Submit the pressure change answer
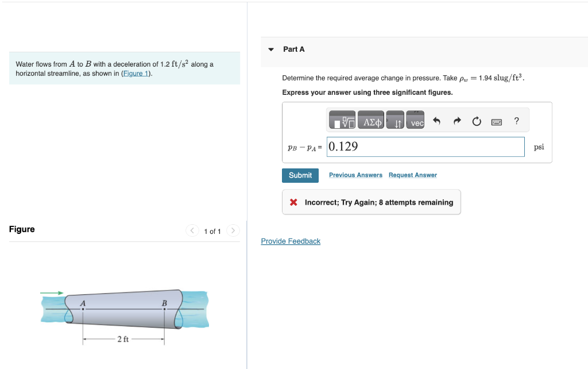Viewport: 588px width, 369px height. [x=300, y=175]
